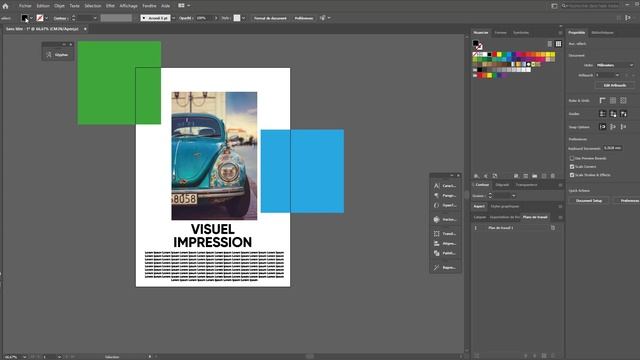Click artboard options icon beside Plan de travail 1
This screenshot has height=360, width=640.
pyautogui.click(x=553, y=228)
